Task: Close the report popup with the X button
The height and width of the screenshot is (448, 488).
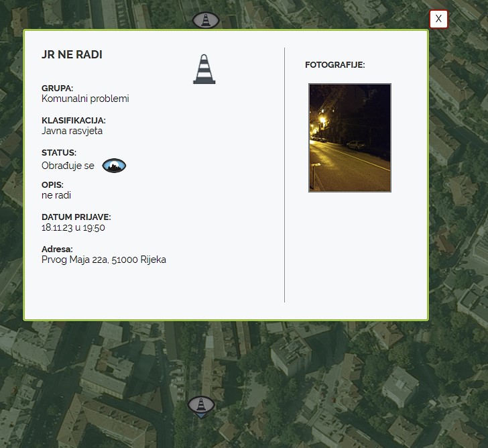Action: [x=438, y=19]
